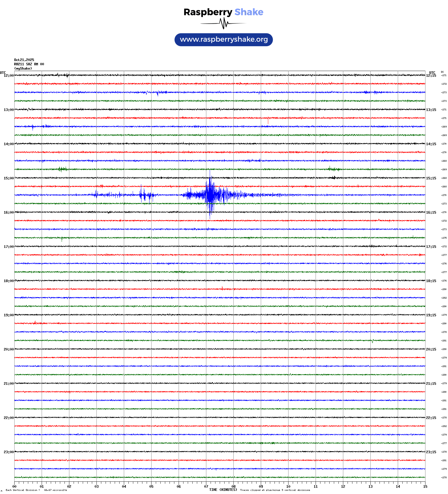Click the 18:00 UTC row label on left
The width and height of the screenshot is (448, 494).
click(x=9, y=281)
